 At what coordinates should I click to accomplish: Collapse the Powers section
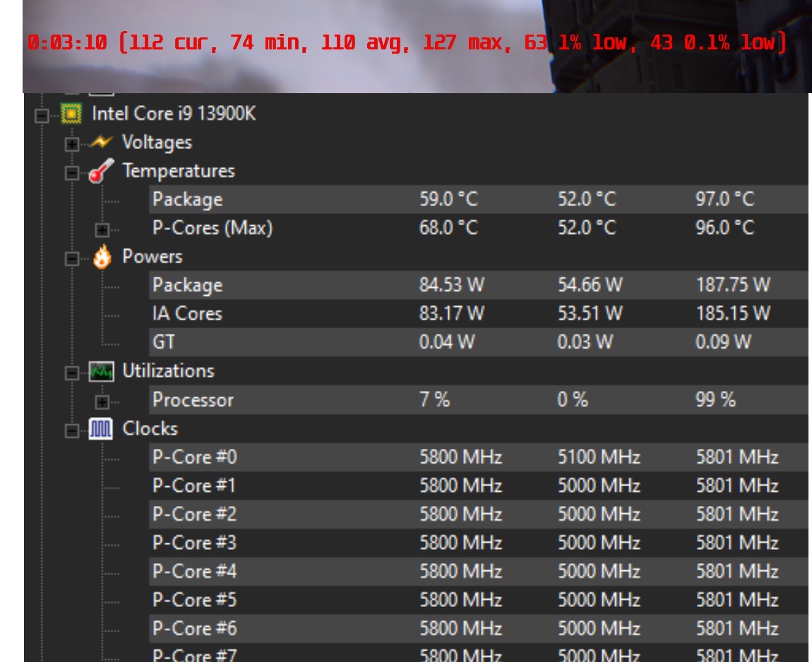(x=72, y=258)
